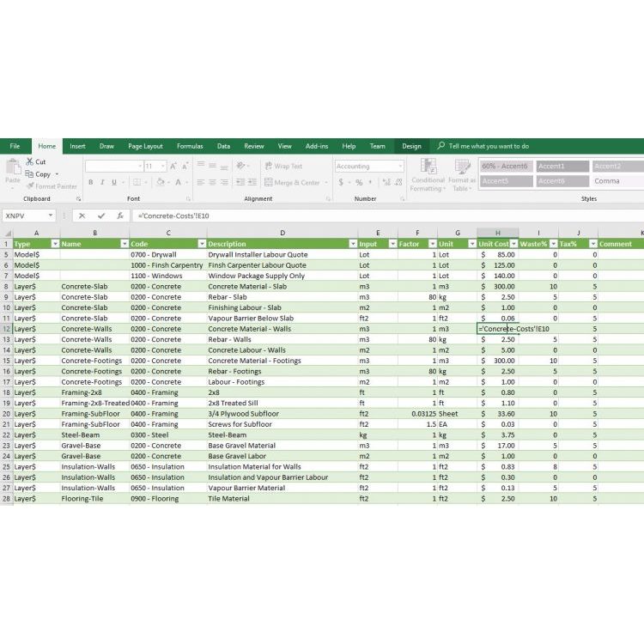Click the Decrease Decimal icon

pyautogui.click(x=398, y=182)
